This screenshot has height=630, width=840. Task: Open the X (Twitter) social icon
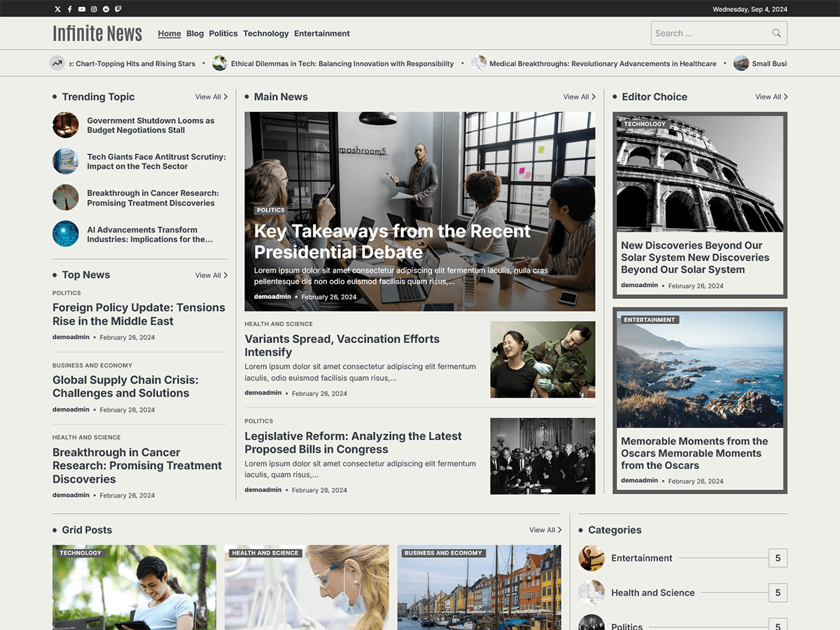click(57, 8)
